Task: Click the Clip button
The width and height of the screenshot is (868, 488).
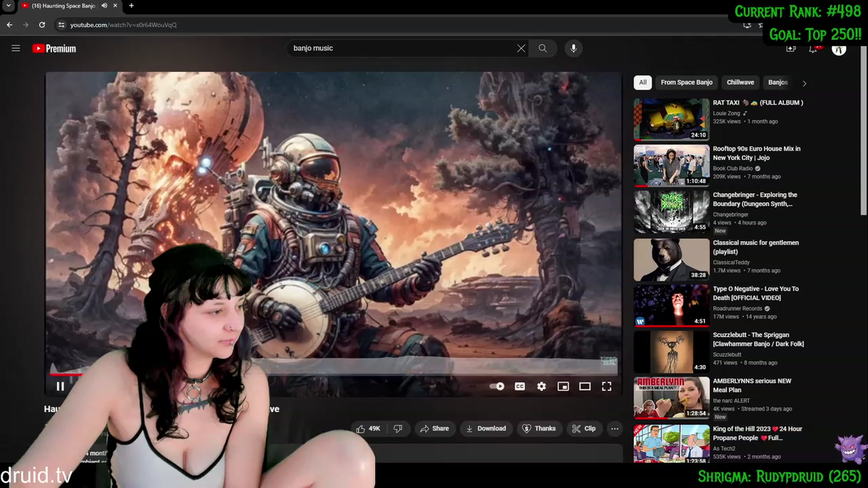Action: pos(584,429)
